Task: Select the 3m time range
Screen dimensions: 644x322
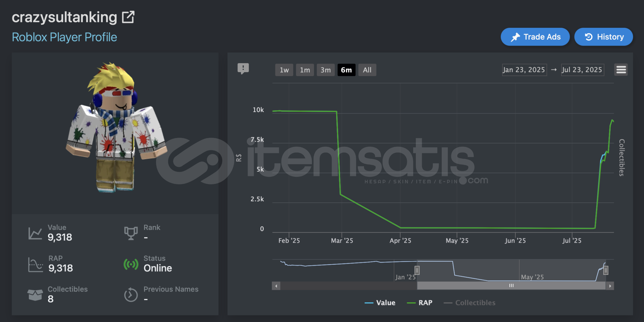Action: pyautogui.click(x=325, y=70)
